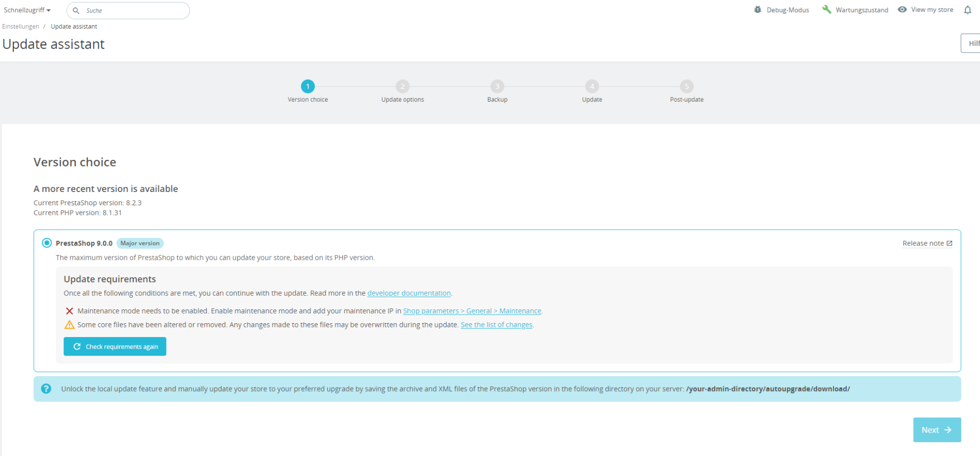Click the refresh icon on Check requirements
The height and width of the screenshot is (456, 980).
[77, 346]
